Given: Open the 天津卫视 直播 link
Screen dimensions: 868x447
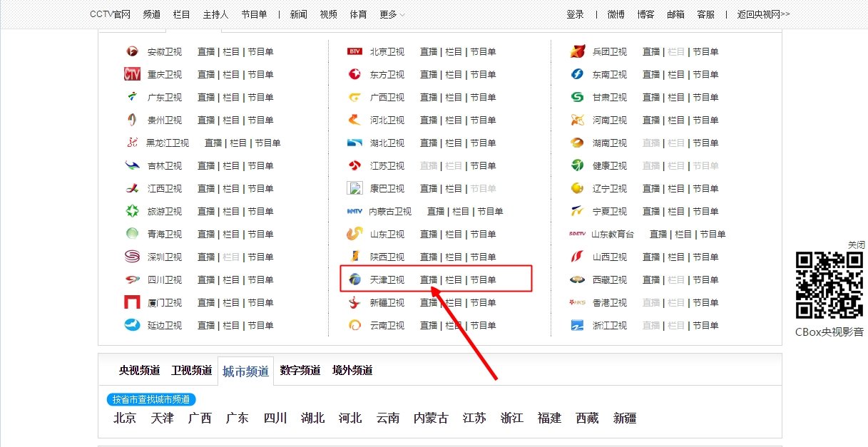Looking at the screenshot, I should pyautogui.click(x=429, y=279).
